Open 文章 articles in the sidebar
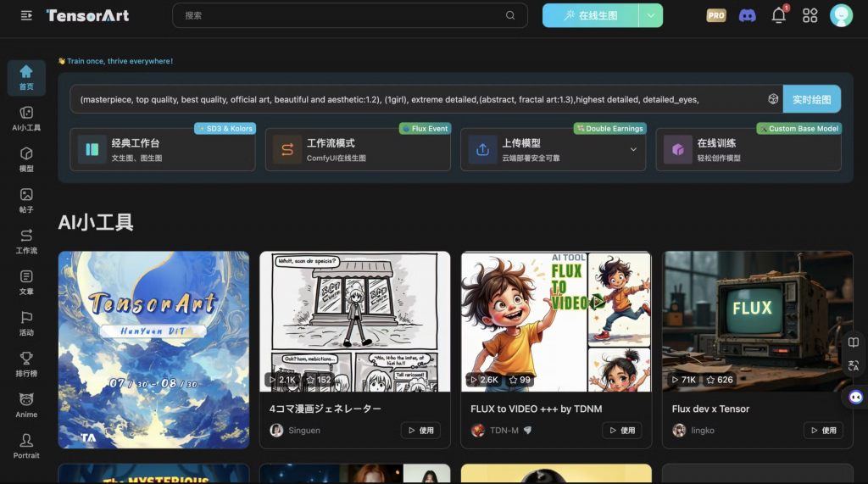868x484 pixels. tap(26, 282)
